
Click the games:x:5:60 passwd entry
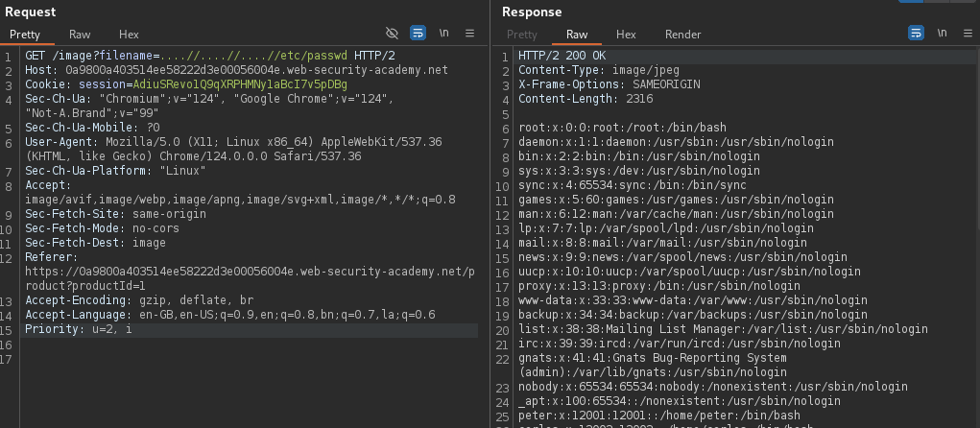coord(677,200)
